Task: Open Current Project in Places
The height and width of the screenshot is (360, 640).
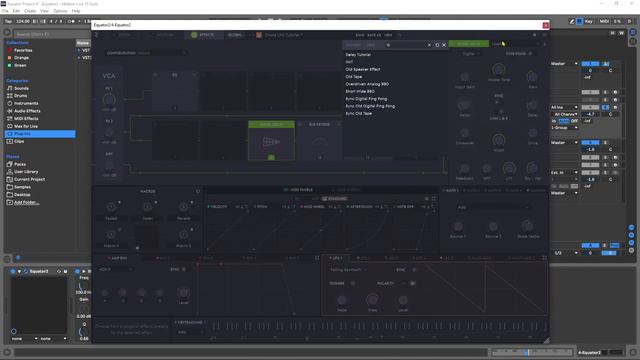Action: 29,179
